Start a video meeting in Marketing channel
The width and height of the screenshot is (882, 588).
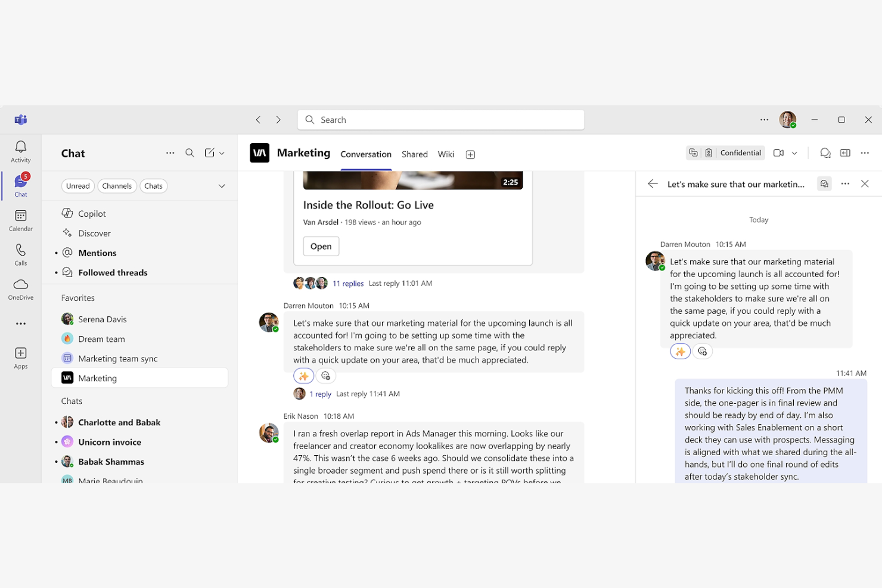(778, 153)
